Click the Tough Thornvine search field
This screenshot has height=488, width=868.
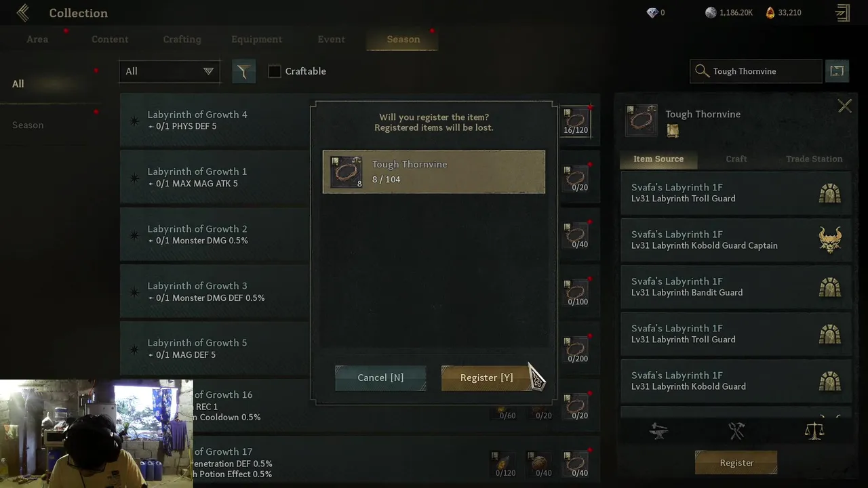(756, 71)
